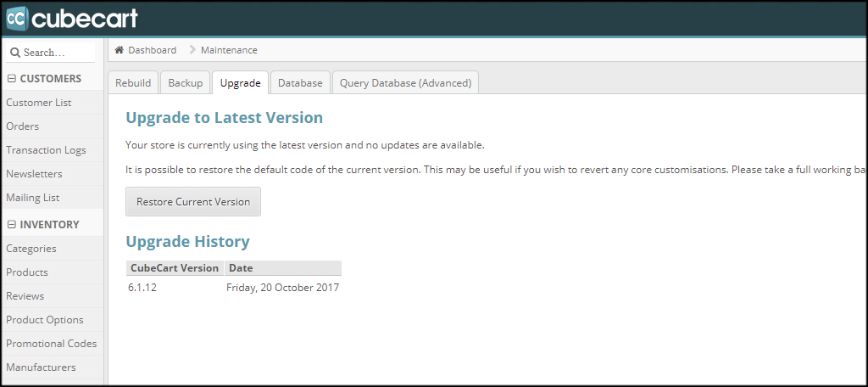Open Transaction Logs page
This screenshot has width=868, height=387.
click(x=46, y=150)
